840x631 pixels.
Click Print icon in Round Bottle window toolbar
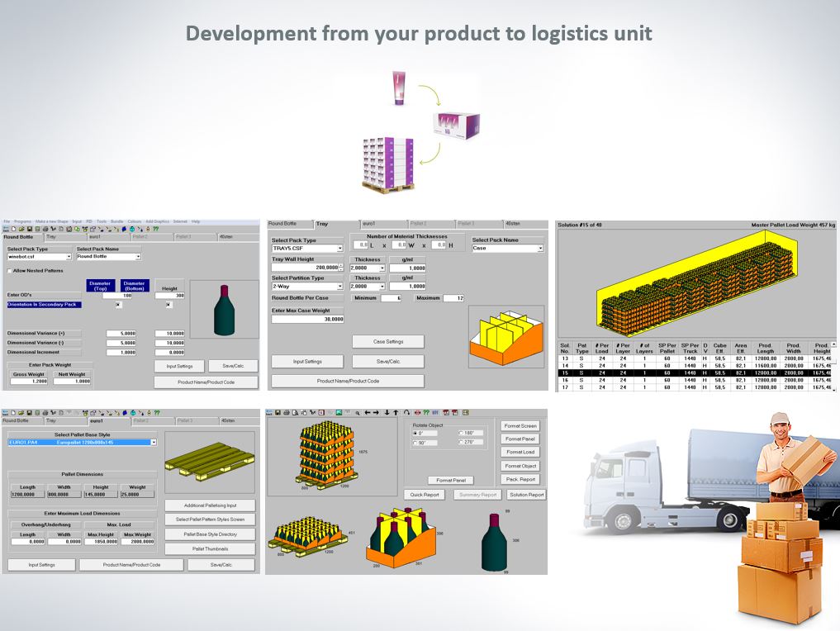(x=45, y=229)
